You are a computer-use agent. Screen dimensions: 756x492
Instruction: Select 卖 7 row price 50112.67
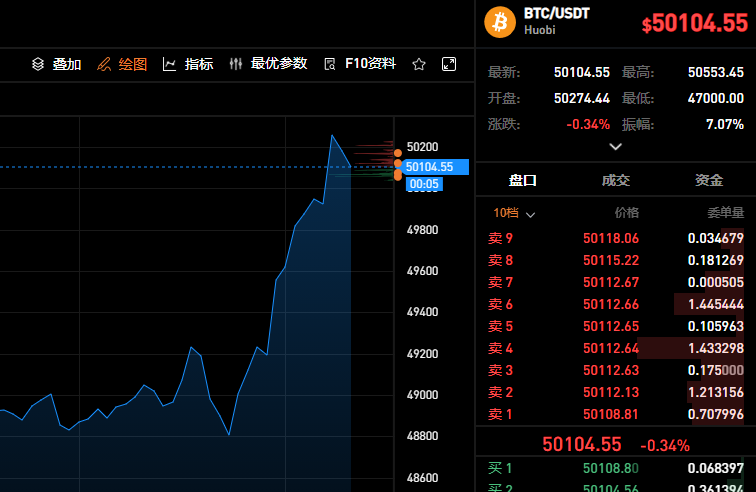point(611,282)
